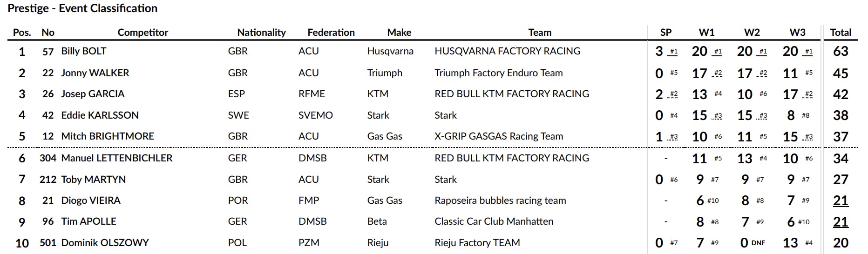
Task: Click Billy BOLT's W1 #1 rank link
Action: 718,52
